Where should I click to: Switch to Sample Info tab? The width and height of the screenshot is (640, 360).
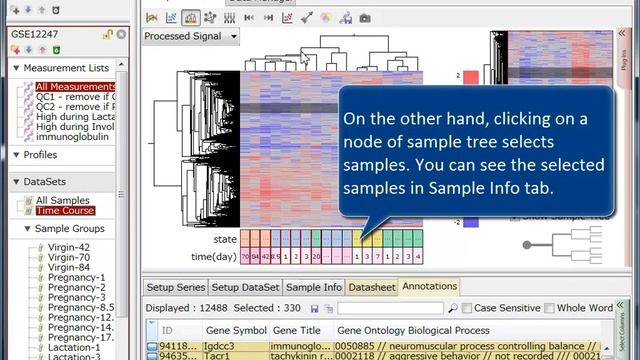click(313, 287)
